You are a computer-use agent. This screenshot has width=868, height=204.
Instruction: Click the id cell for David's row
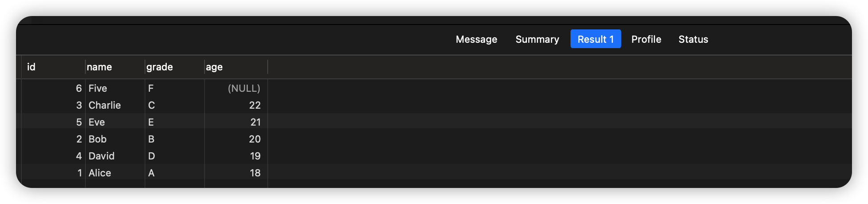tap(79, 156)
